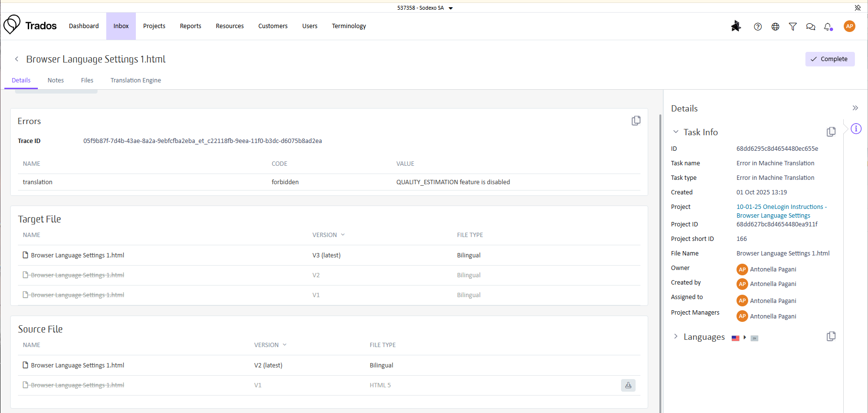Copy the Errors section details
This screenshot has width=868, height=413.
636,121
